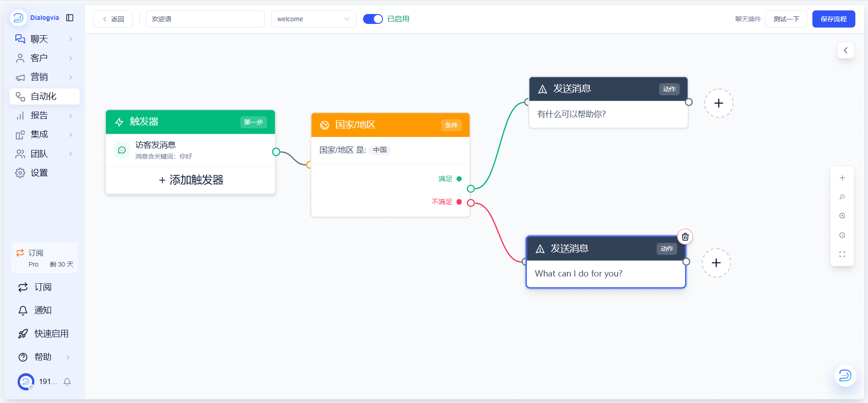Go to the 团队 menu item
Screen dimensions: 868x403
[45, 154]
